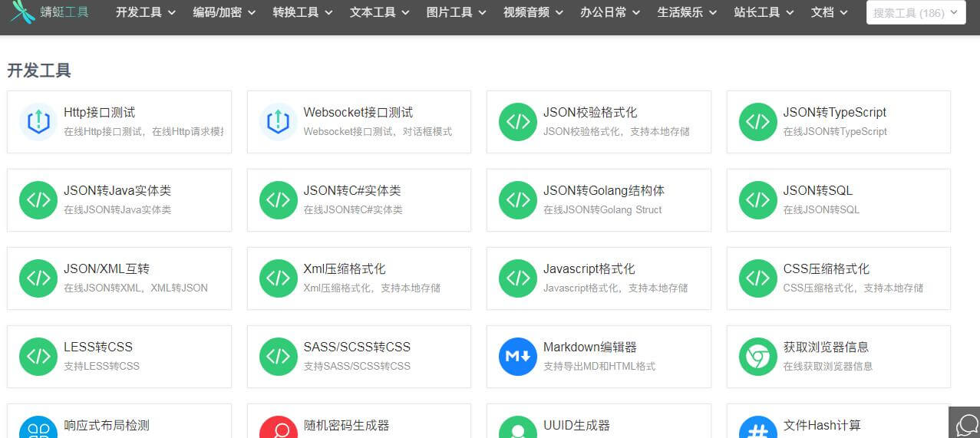980x438 pixels.
Task: Open the chat bubble widget
Action: tap(965, 423)
